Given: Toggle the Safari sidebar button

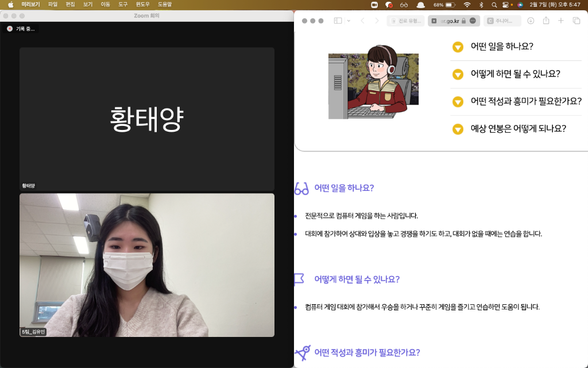Looking at the screenshot, I should (x=338, y=21).
